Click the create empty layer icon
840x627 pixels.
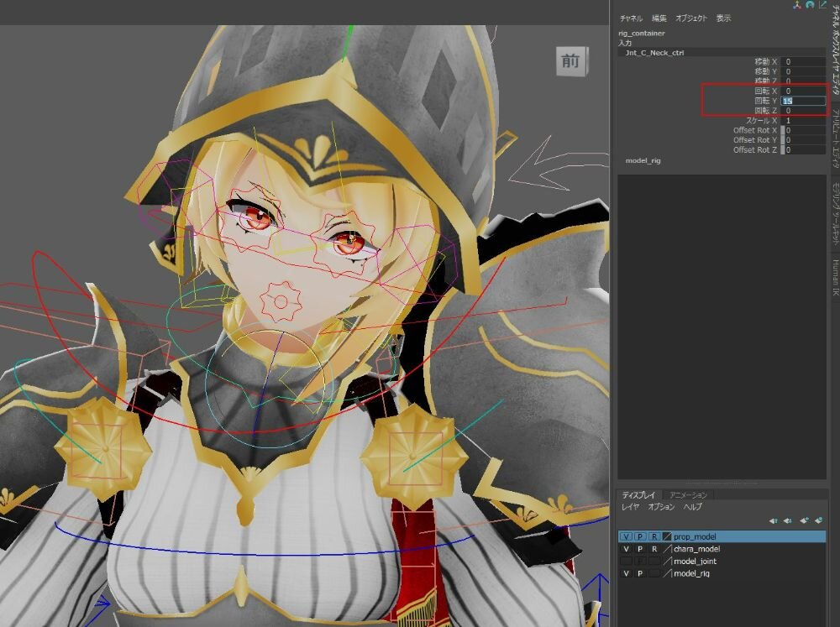805,520
